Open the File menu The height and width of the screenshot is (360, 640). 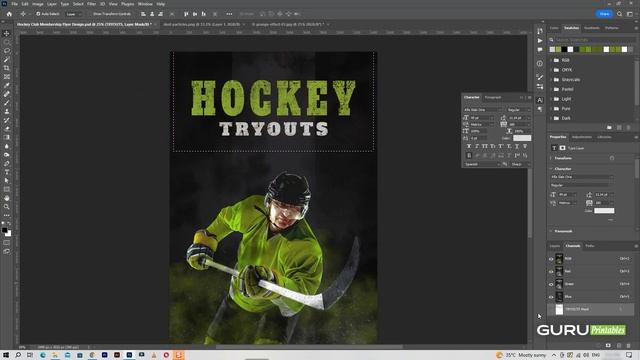[14, 4]
